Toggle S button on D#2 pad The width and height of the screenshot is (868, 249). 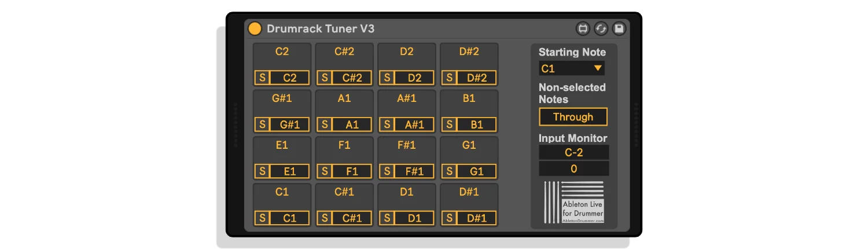pos(450,78)
